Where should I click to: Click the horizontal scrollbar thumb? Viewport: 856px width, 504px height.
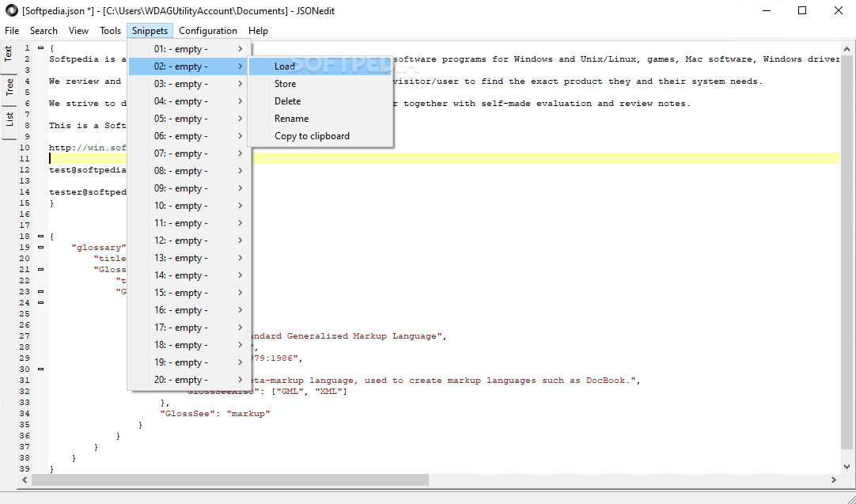pos(230,480)
